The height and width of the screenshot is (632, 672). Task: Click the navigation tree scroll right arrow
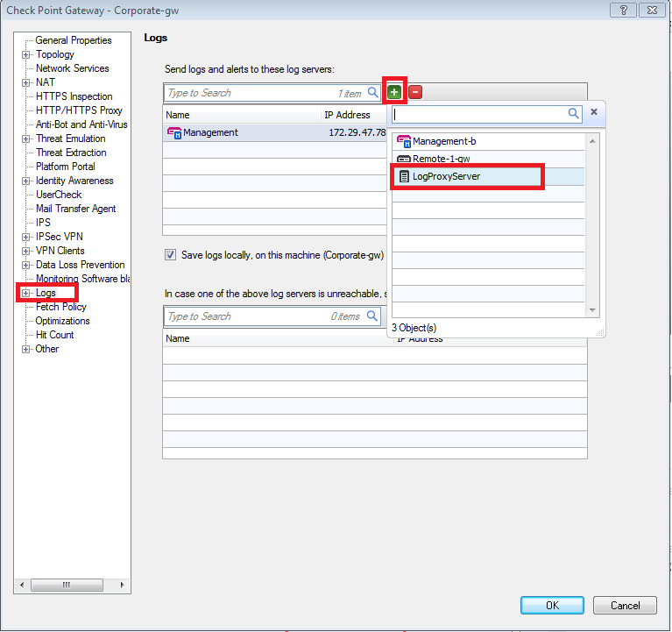[122, 585]
